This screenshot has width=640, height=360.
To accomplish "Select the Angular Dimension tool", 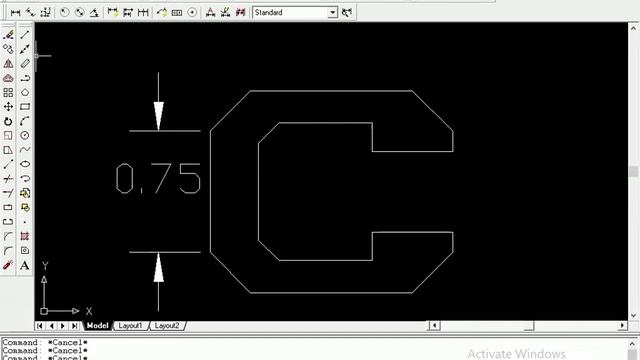I will 94,13.
